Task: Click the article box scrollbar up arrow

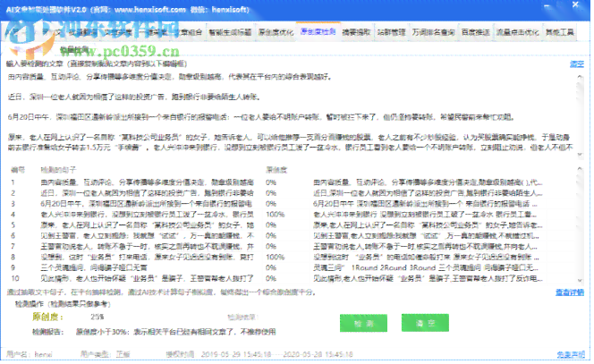Action: coord(580,77)
